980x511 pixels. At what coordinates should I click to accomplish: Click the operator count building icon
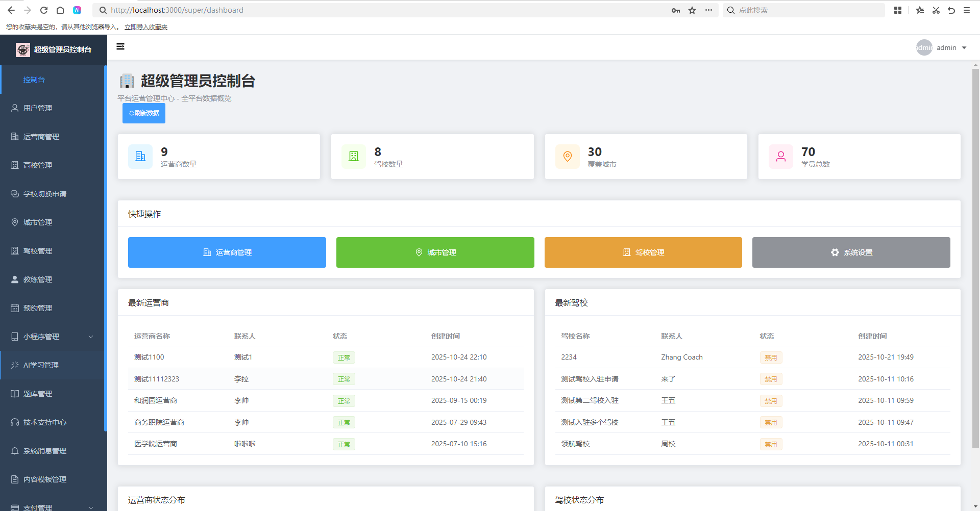[x=140, y=157]
